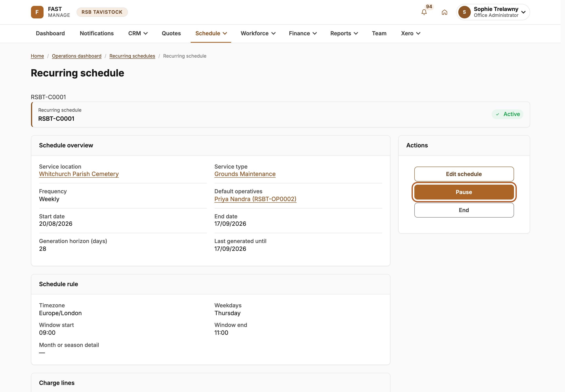Select the RSBT-C0001 card title

pos(56,119)
